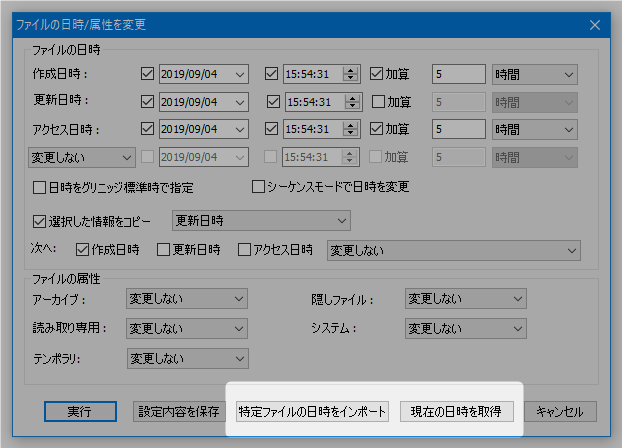
Task: Uncheck 選択した情報をコピー checkbox
Action: tap(39, 221)
